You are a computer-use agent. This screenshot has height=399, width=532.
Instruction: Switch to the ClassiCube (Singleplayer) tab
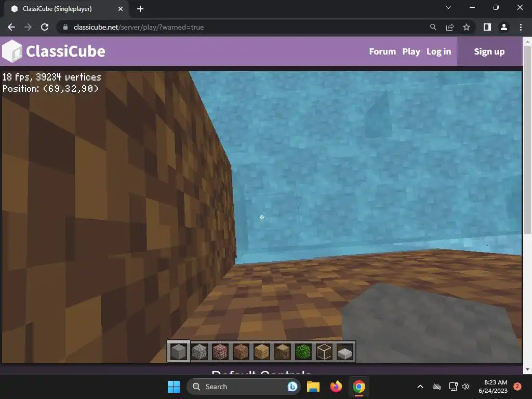tap(66, 9)
